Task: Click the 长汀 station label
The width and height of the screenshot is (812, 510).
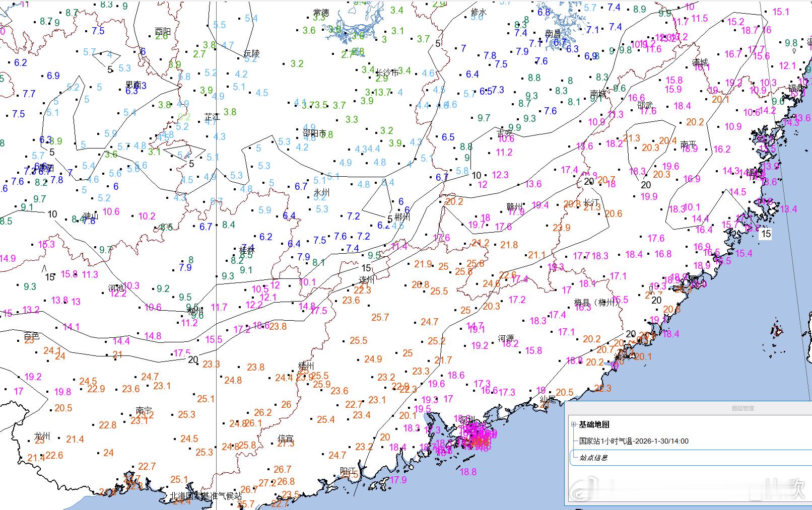Action: [x=592, y=202]
